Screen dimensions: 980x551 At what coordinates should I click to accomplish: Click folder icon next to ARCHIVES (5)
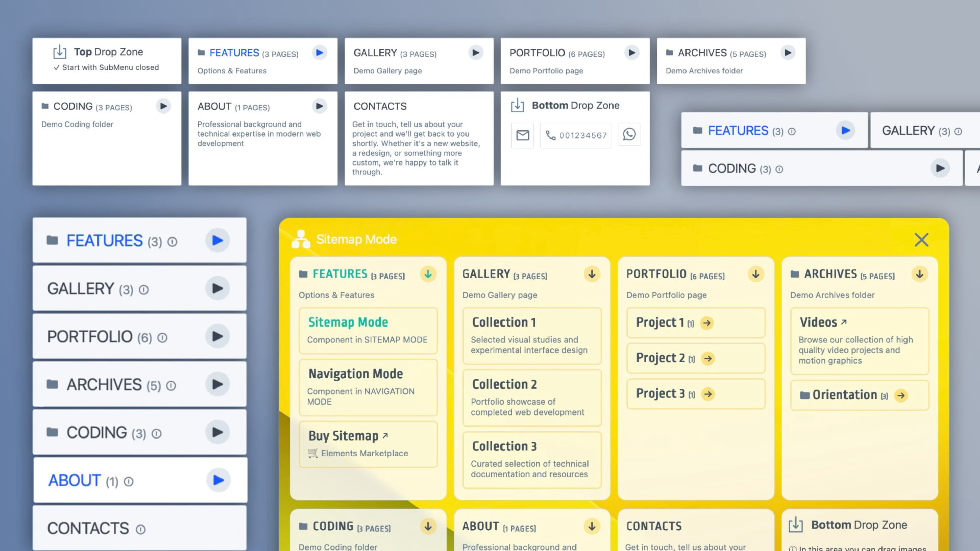pos(52,384)
